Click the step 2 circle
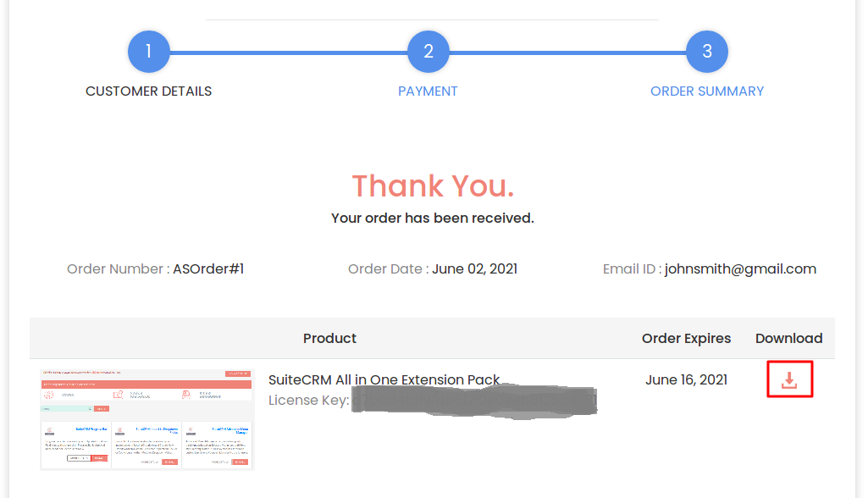 click(x=428, y=52)
